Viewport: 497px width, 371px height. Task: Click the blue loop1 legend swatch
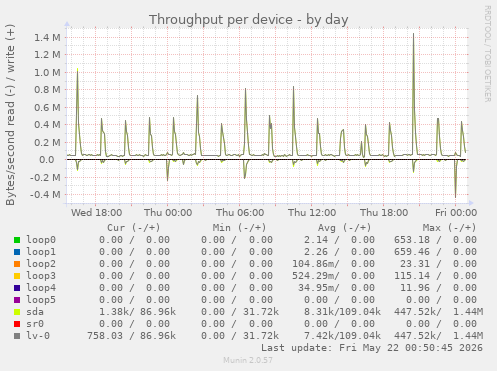coord(17,252)
